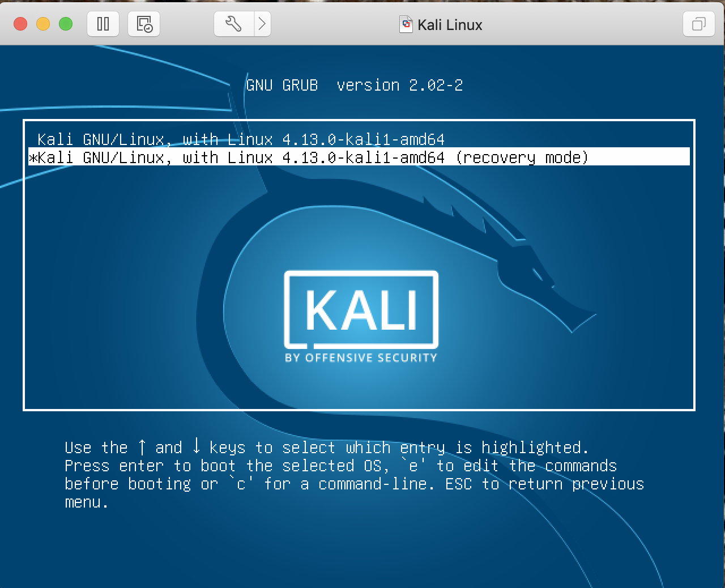725x588 pixels.
Task: Minimize the window with yellow button
Action: [x=43, y=24]
